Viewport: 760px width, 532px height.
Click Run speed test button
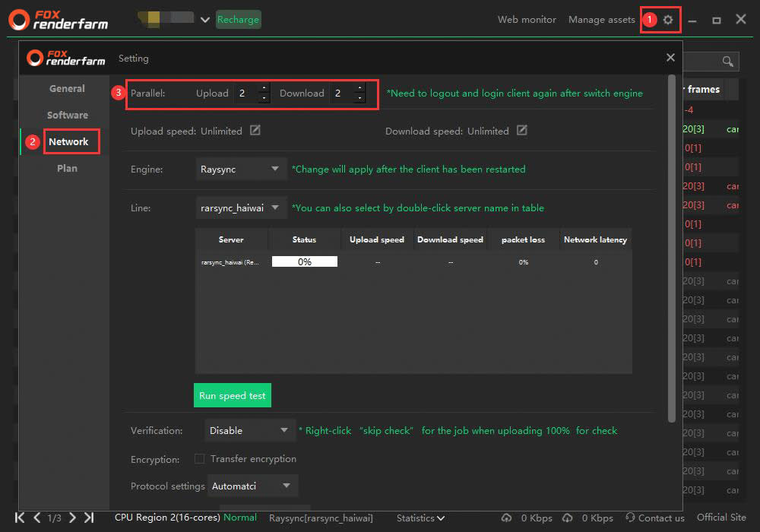pyautogui.click(x=232, y=395)
